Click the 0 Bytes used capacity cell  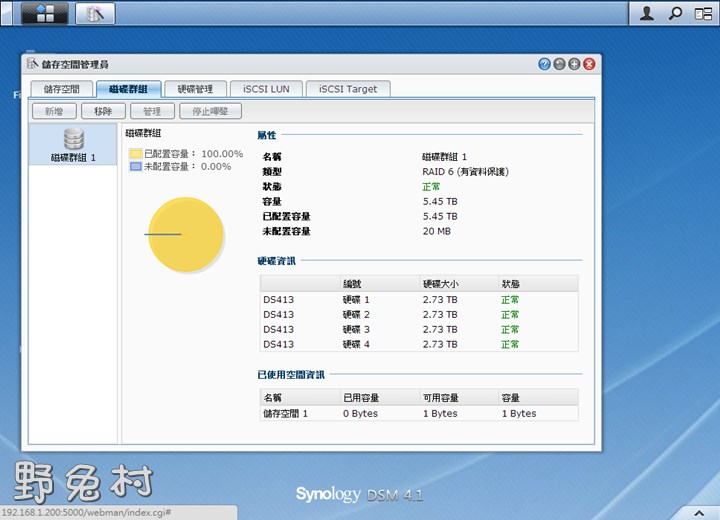(x=360, y=413)
